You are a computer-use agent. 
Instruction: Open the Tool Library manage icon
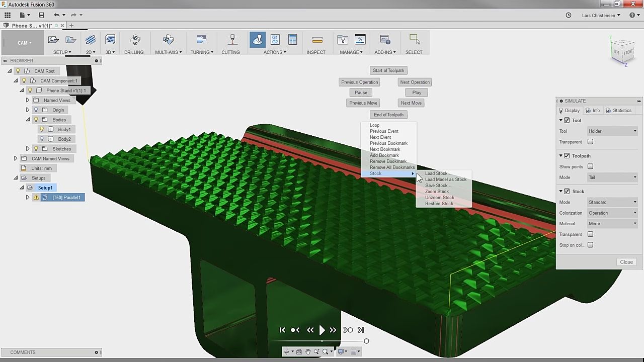pos(343,40)
